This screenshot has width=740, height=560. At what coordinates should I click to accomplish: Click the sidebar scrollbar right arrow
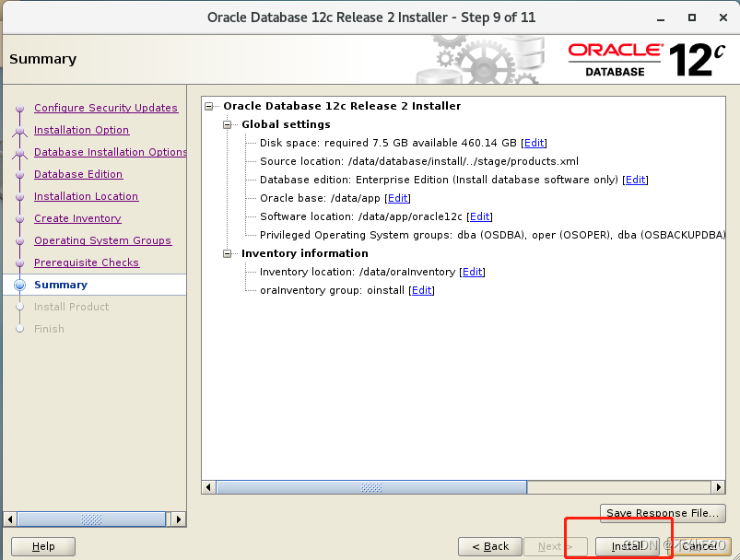click(x=178, y=519)
